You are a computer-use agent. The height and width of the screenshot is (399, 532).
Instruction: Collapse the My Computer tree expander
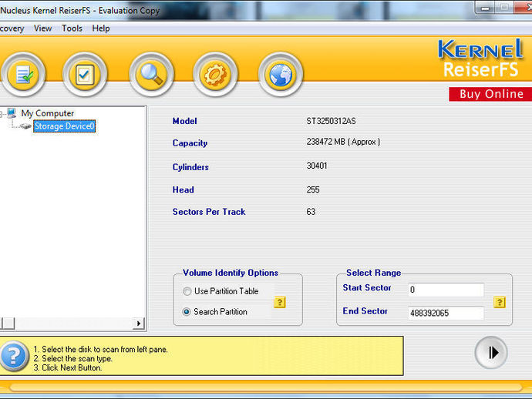tap(2, 113)
